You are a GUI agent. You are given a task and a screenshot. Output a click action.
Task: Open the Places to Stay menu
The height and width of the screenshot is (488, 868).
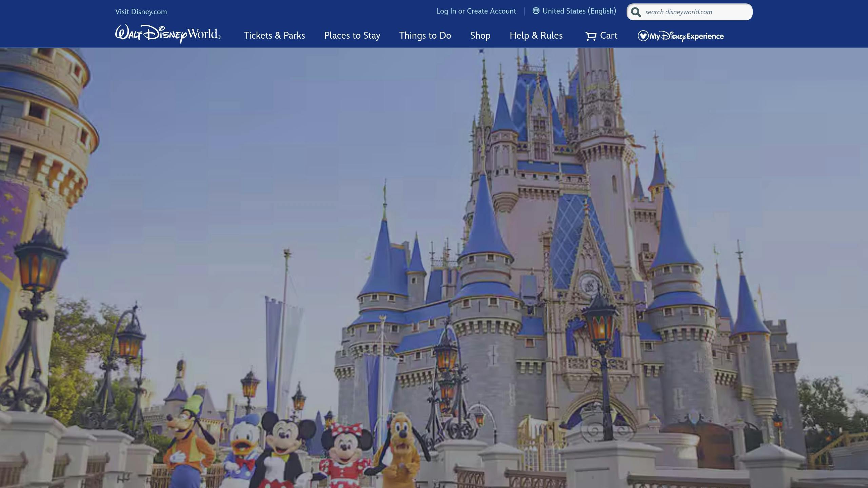pos(352,36)
